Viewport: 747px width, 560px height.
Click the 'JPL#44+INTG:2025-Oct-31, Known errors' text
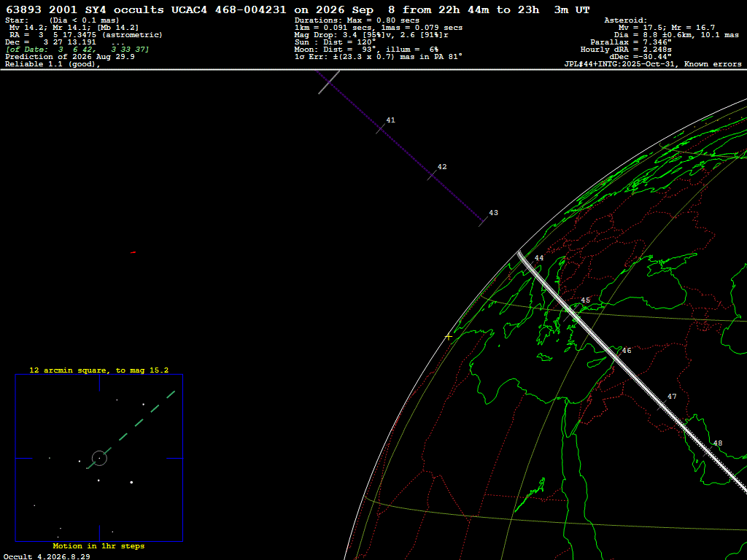click(653, 64)
